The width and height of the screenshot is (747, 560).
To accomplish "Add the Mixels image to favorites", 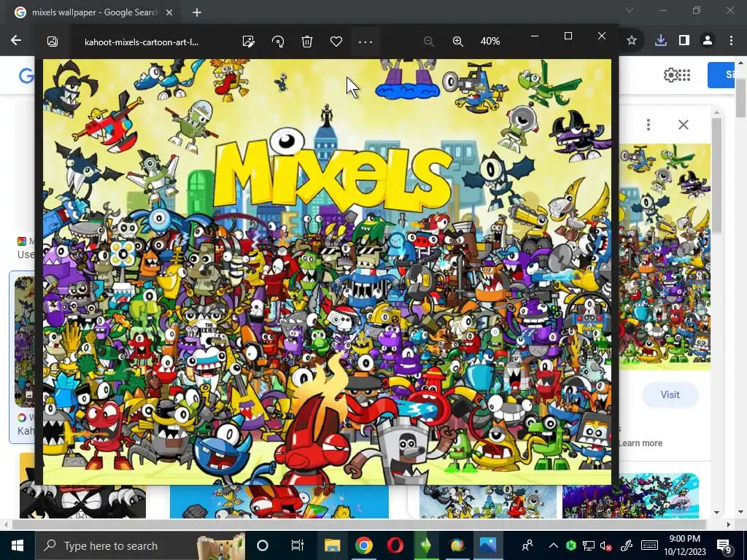I will pos(336,42).
